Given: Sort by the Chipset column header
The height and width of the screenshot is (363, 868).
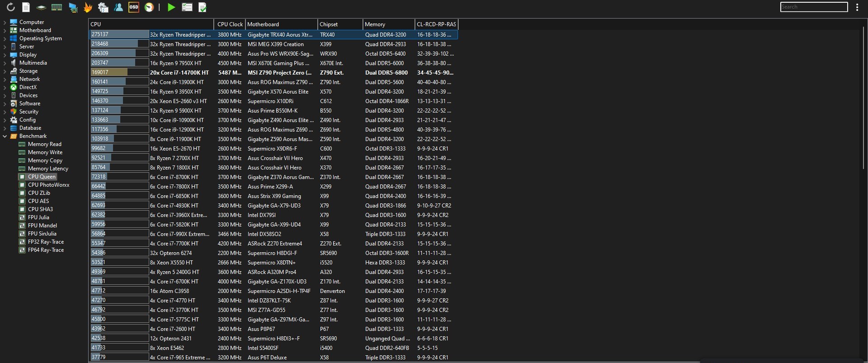Looking at the screenshot, I should (x=340, y=24).
